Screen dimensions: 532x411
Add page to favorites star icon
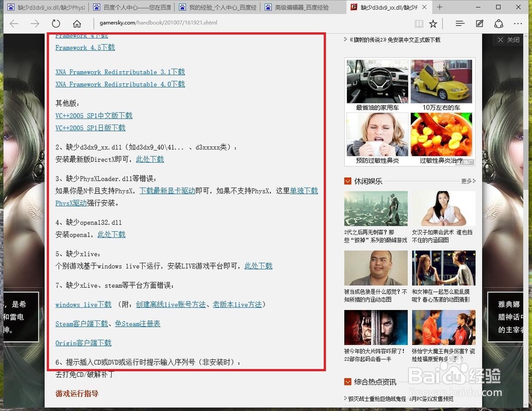(x=433, y=23)
